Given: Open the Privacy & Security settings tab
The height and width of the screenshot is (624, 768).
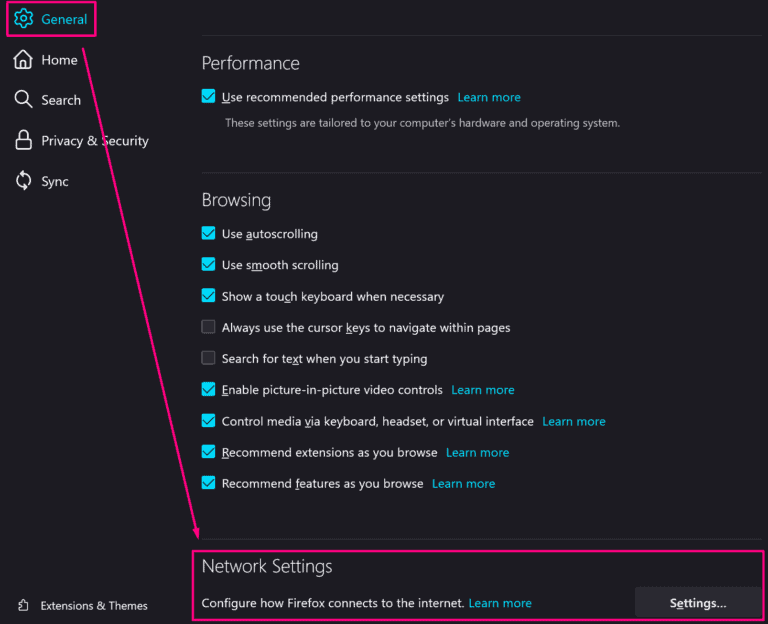Looking at the screenshot, I should click(x=94, y=141).
